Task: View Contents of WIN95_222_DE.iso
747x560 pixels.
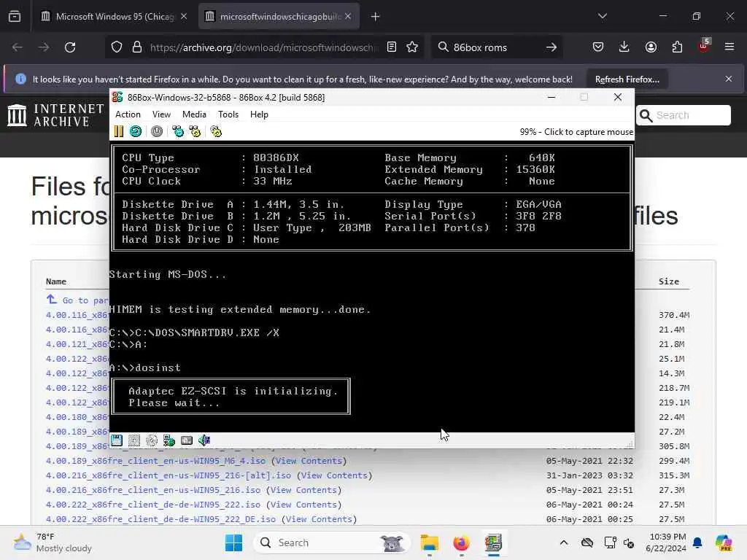Action: 320,519
